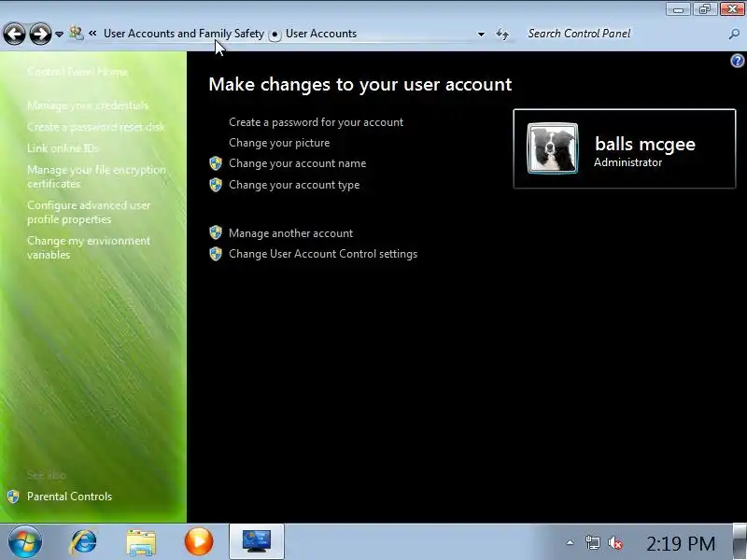Select the User Accounts breadcrumb
Screen dimensions: 747x560
(321, 34)
